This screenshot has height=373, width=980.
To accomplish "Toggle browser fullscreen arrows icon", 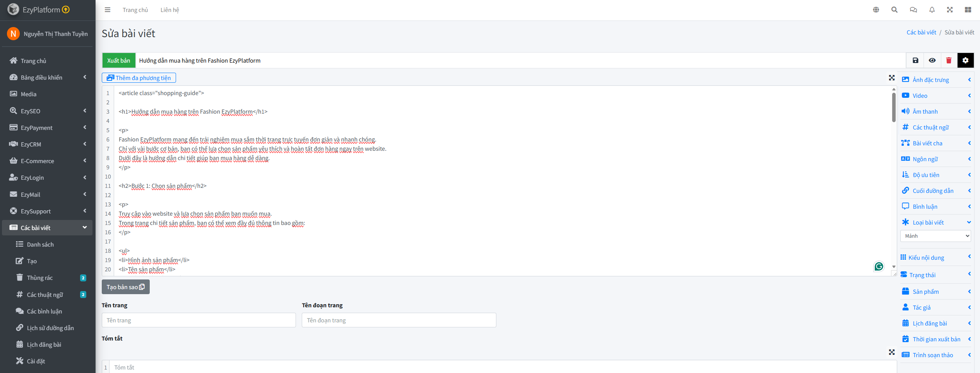I will 949,10.
